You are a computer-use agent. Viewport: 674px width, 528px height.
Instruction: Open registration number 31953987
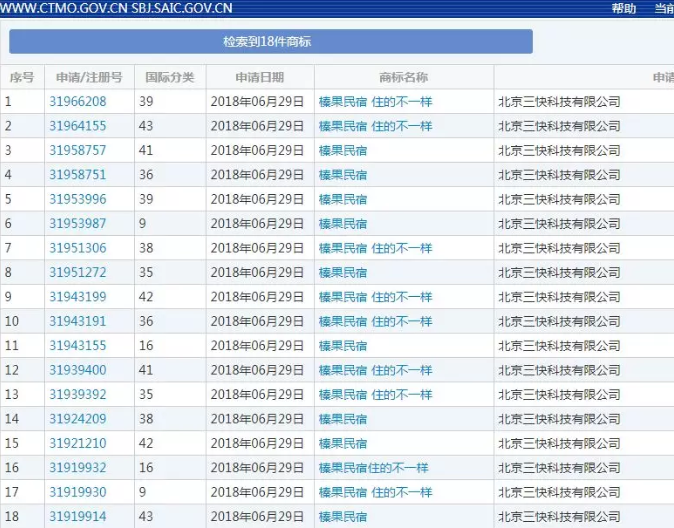pos(77,224)
